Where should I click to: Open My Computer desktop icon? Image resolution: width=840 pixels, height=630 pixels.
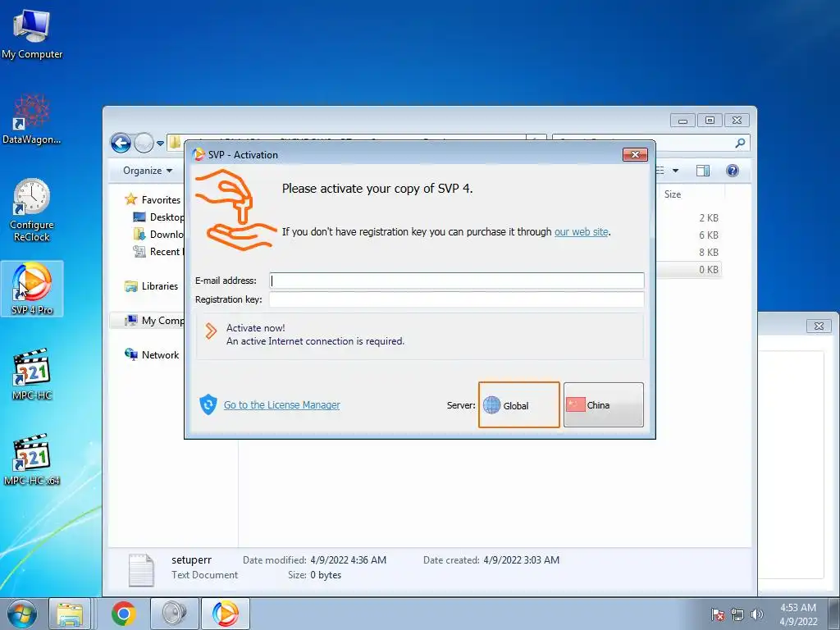pos(32,34)
